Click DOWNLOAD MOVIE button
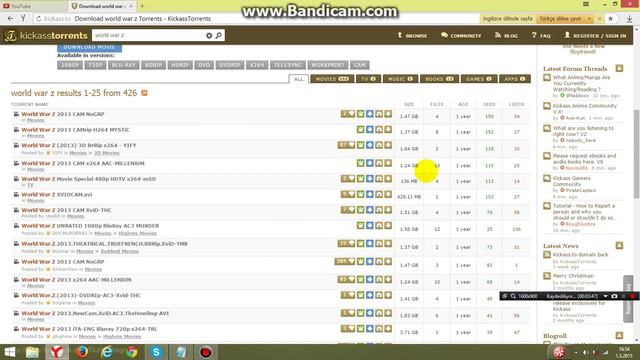Image resolution: width=640 pixels, height=360 pixels. pyautogui.click(x=89, y=47)
